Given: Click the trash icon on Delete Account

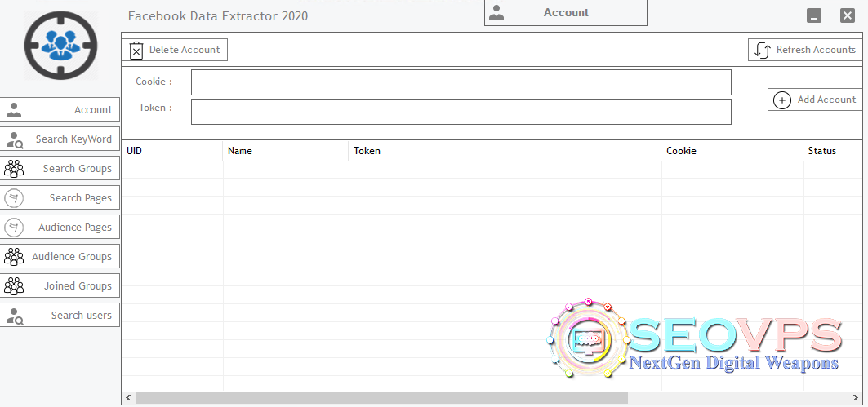Looking at the screenshot, I should point(136,51).
